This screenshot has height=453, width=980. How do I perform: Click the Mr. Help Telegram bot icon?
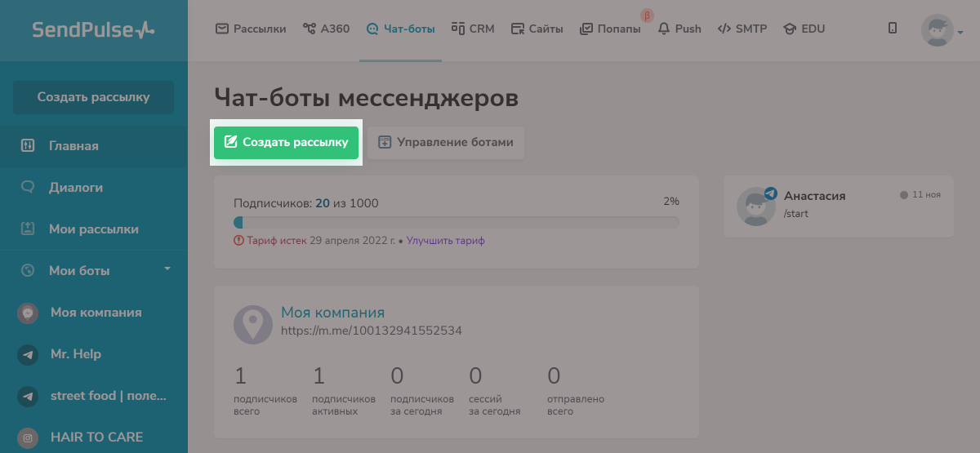pos(29,354)
